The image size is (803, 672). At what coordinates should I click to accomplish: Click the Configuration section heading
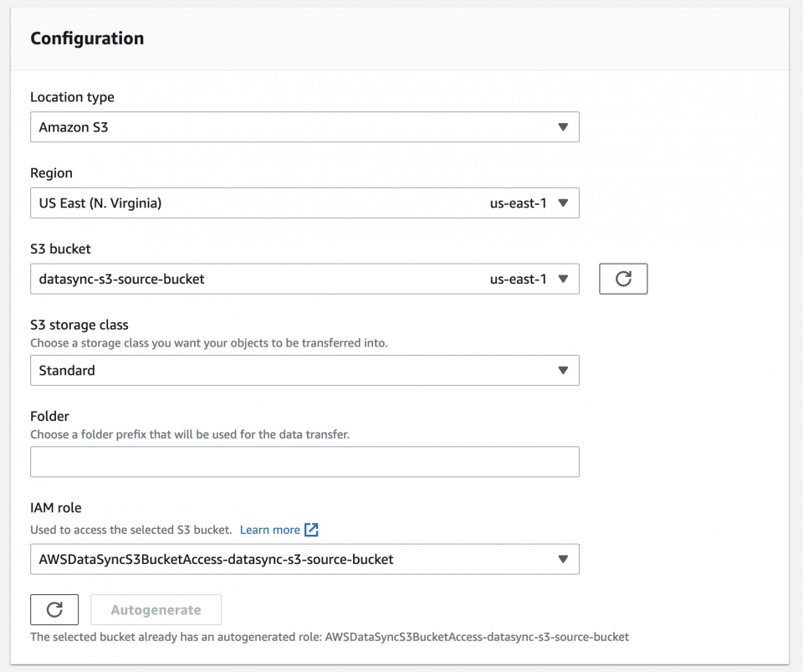[87, 38]
